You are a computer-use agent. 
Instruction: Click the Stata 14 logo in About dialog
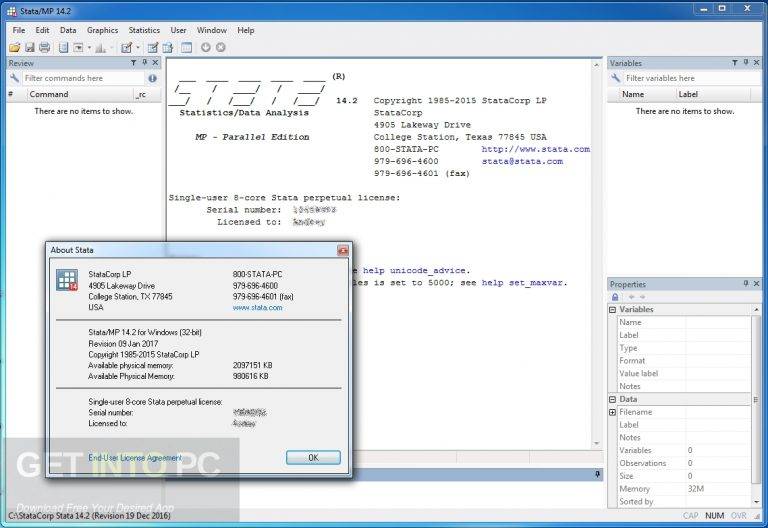(x=67, y=280)
